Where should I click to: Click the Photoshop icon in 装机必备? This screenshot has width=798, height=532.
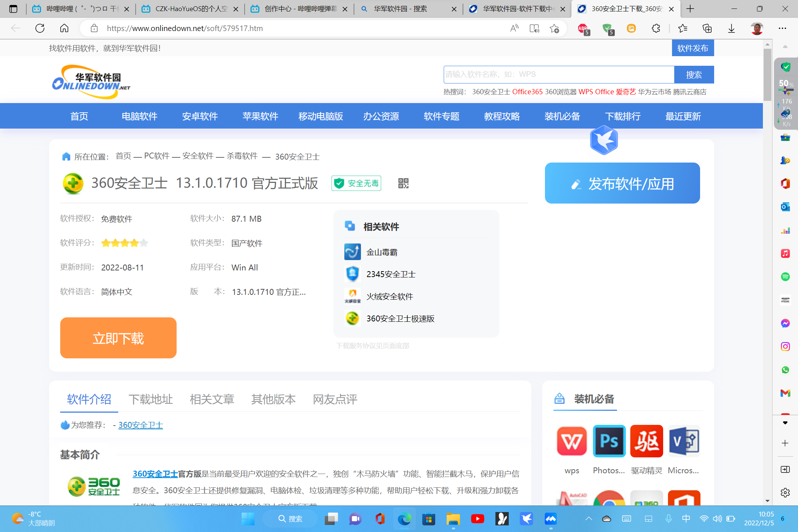[609, 441]
